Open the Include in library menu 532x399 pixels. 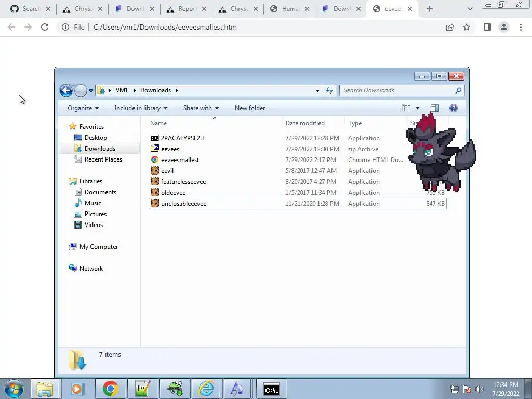pos(141,108)
